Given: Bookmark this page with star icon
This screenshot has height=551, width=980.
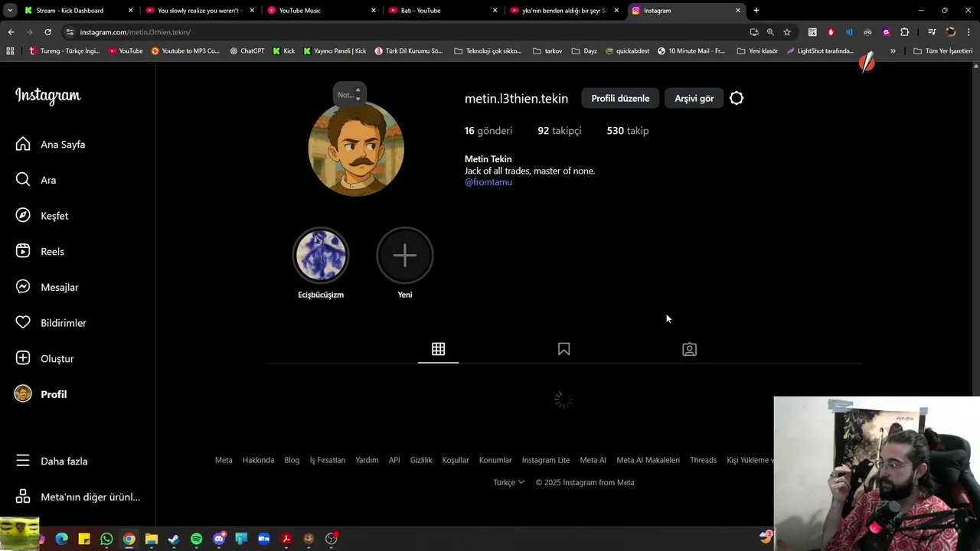Looking at the screenshot, I should coord(786,32).
